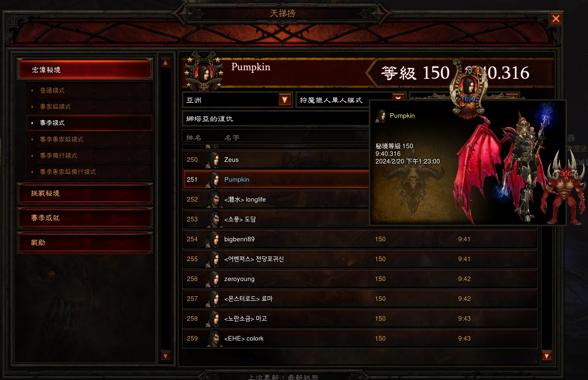This screenshot has height=380, width=588.
Task: Click the portrait icon next to zeroyoung
Action: 213,279
